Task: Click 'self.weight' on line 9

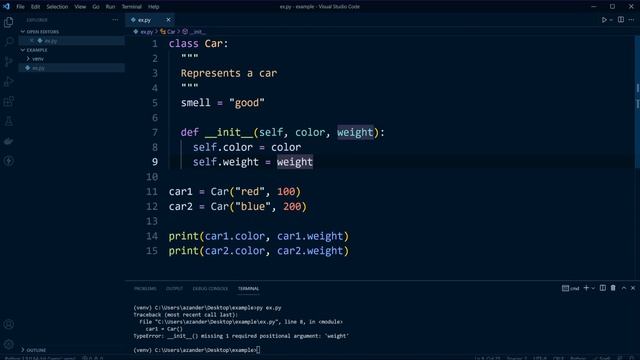Action: tap(226, 162)
